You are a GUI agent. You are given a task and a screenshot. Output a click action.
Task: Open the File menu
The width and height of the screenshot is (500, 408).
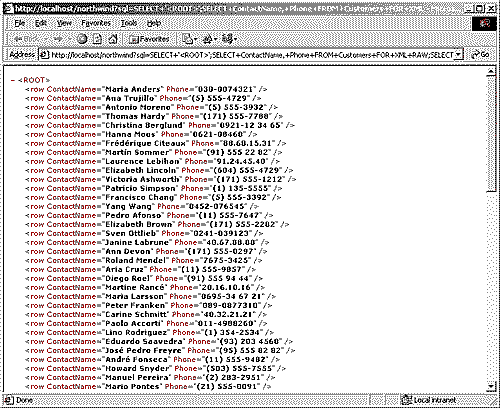point(20,23)
